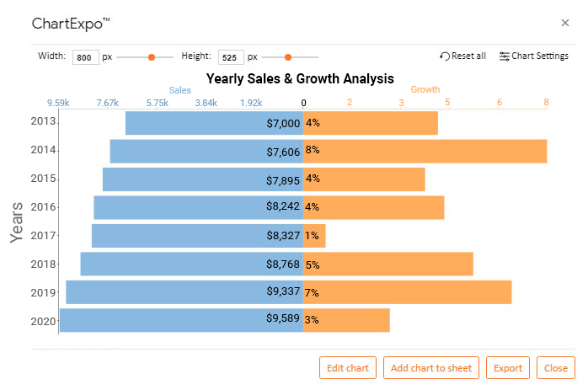Click the Years vertical axis title
This screenshot has height=390, width=588.
17,222
